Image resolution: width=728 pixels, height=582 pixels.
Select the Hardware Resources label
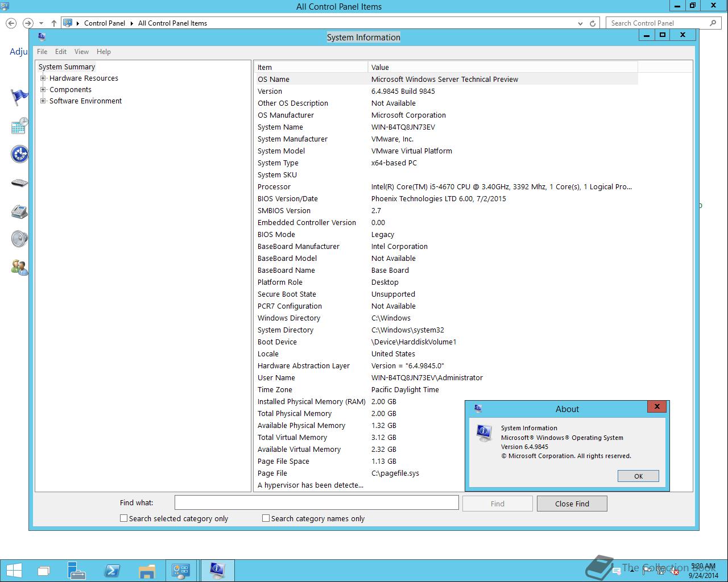click(84, 78)
